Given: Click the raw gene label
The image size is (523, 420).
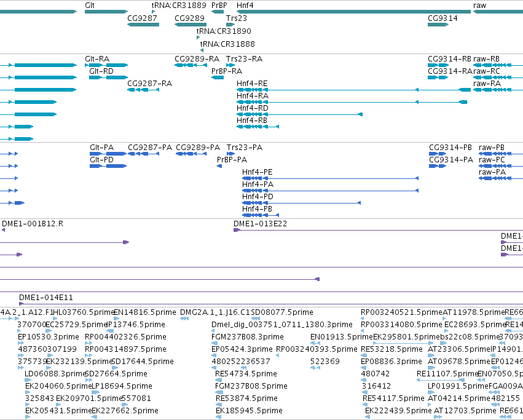Looking at the screenshot, I should [x=479, y=6].
